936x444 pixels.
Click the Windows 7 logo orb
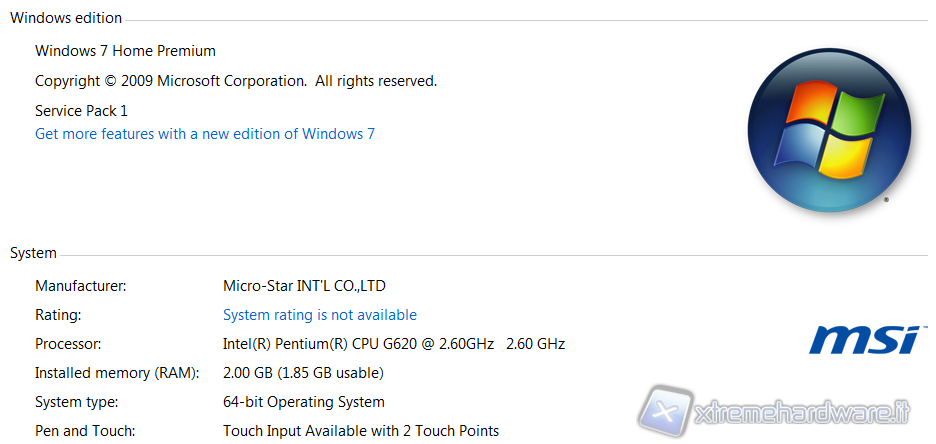(x=829, y=130)
